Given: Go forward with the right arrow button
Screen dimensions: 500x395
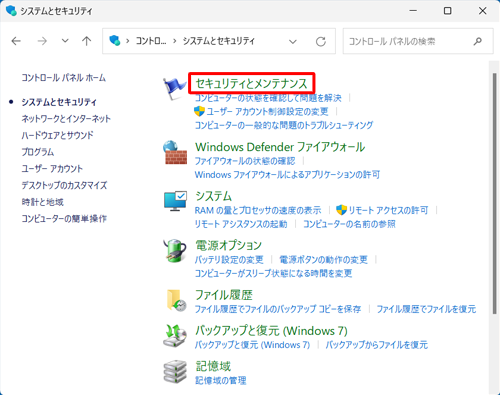Looking at the screenshot, I should [x=42, y=41].
